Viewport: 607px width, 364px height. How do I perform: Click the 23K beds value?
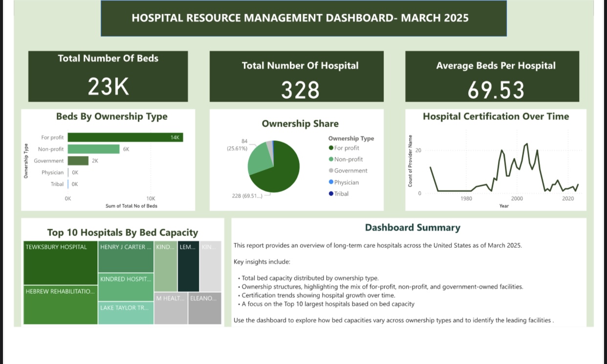click(108, 87)
